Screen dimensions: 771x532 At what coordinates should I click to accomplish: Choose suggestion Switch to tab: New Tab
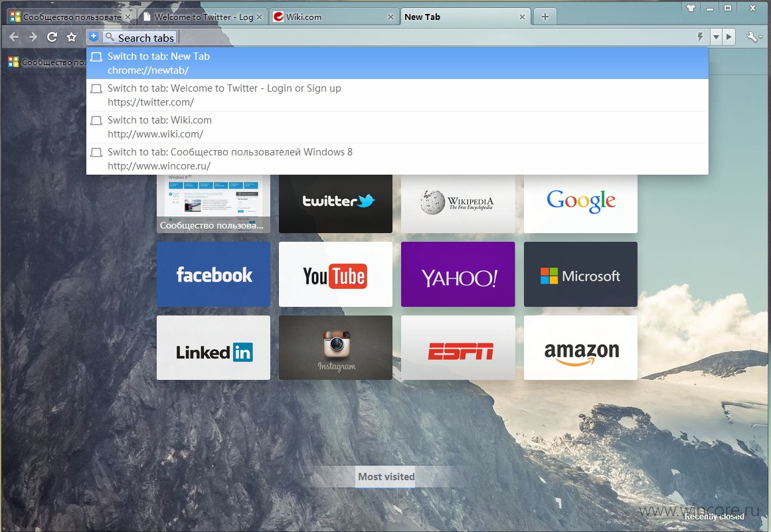[x=397, y=63]
